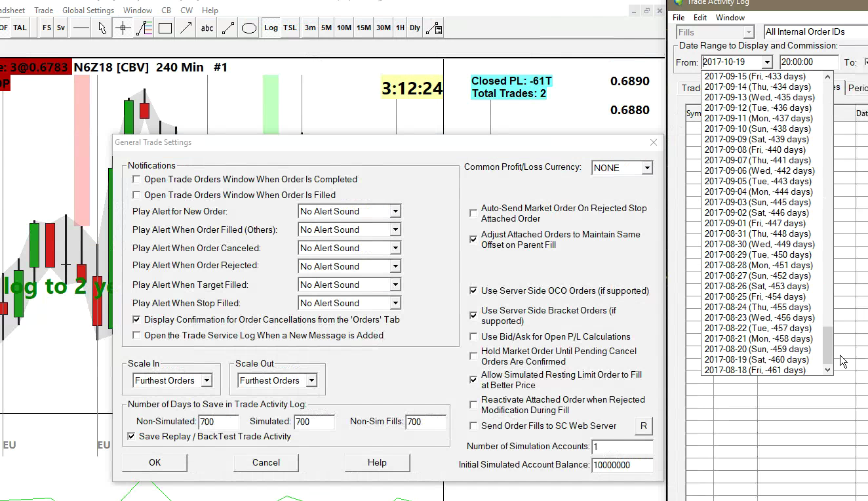The width and height of the screenshot is (868, 501).
Task: Select the rectangle drawing tool
Action: coord(165,28)
